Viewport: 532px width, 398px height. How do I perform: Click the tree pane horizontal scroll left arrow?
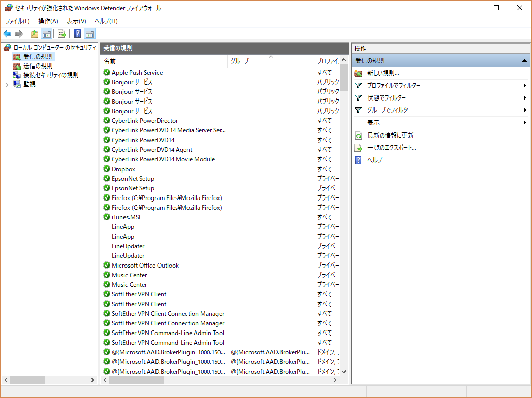6,380
